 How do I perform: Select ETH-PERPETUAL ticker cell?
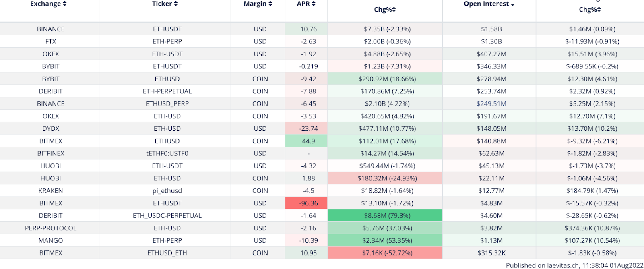click(165, 91)
